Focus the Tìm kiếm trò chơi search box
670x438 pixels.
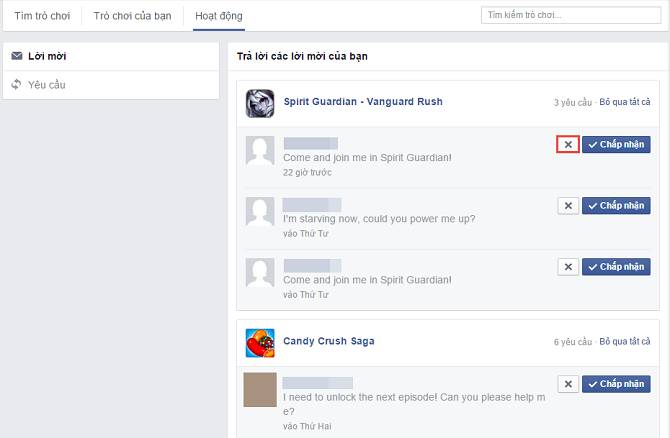(x=571, y=15)
